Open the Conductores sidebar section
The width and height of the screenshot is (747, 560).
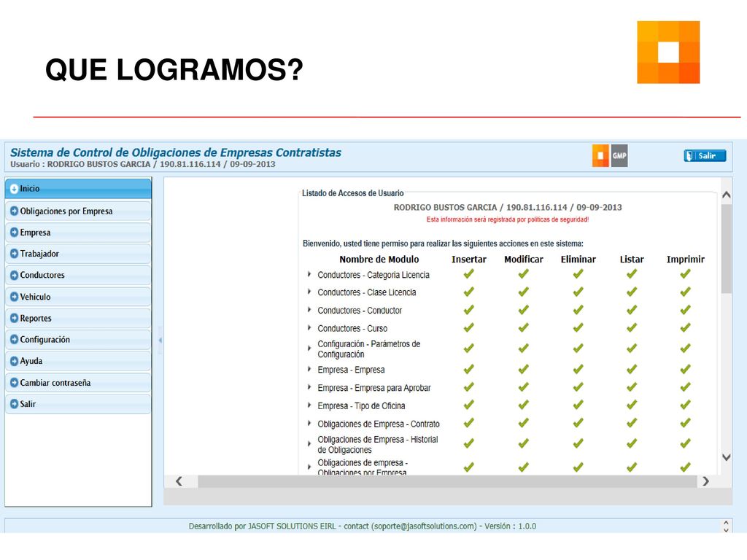78,275
